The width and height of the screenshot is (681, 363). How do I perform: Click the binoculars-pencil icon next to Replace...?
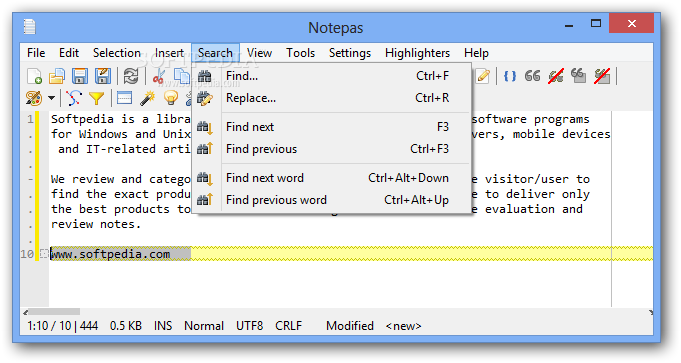pyautogui.click(x=205, y=99)
